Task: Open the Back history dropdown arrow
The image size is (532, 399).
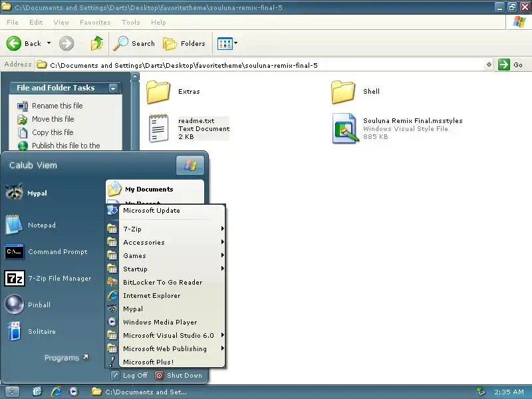Action: (x=49, y=43)
